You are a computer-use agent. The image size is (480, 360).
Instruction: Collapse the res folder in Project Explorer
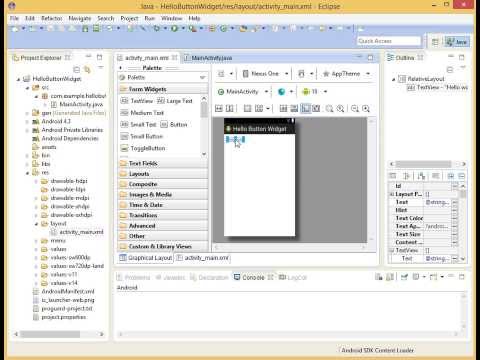pyautogui.click(x=28, y=173)
